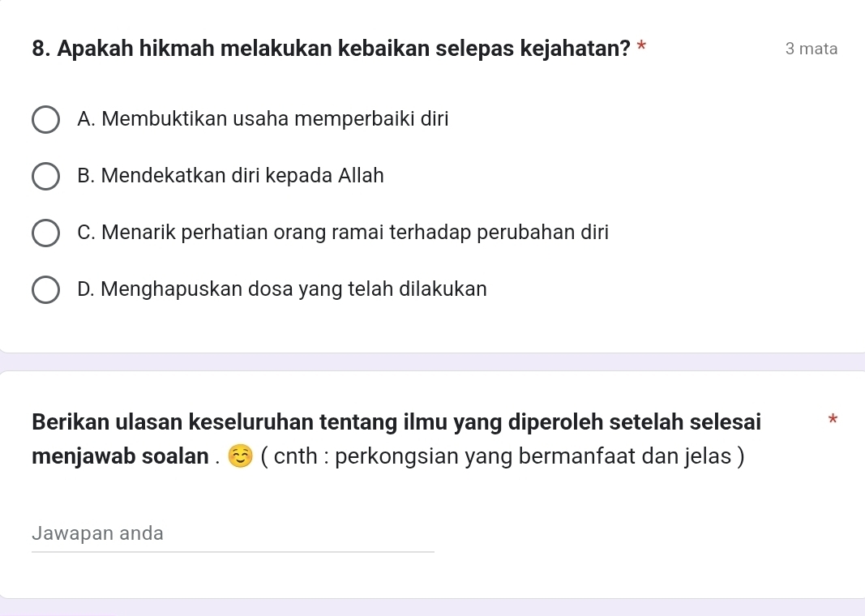This screenshot has width=865, height=616.
Task: Click the purple gap between the two question cards
Action: 432,361
